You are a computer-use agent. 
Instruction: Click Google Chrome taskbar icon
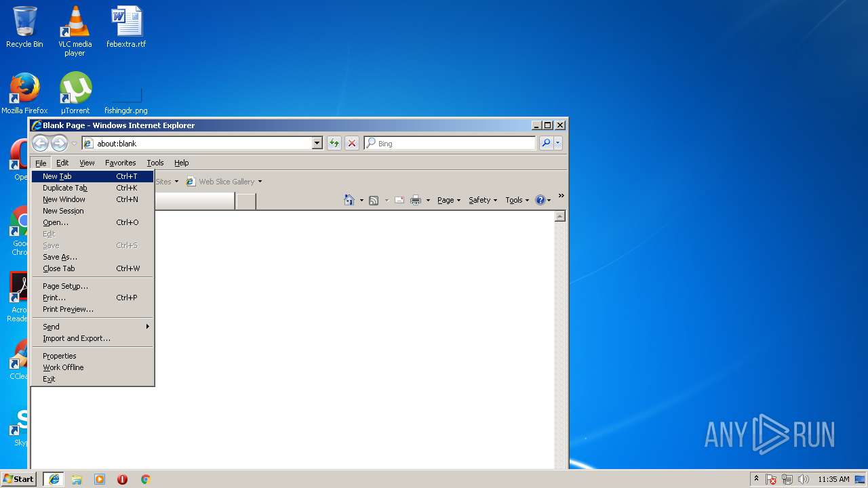click(145, 479)
